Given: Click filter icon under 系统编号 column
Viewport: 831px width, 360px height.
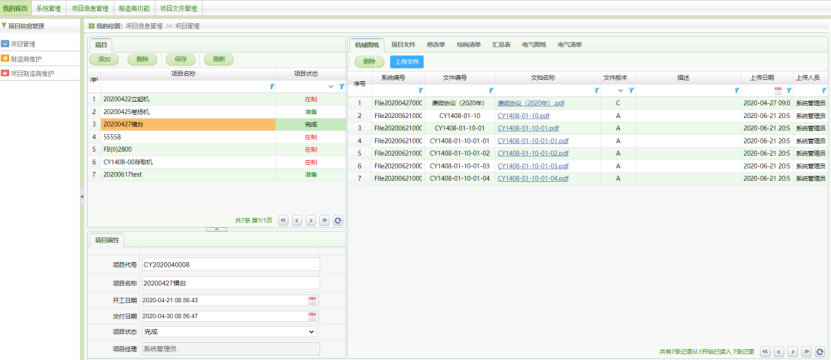Looking at the screenshot, I should pyautogui.click(x=421, y=91).
